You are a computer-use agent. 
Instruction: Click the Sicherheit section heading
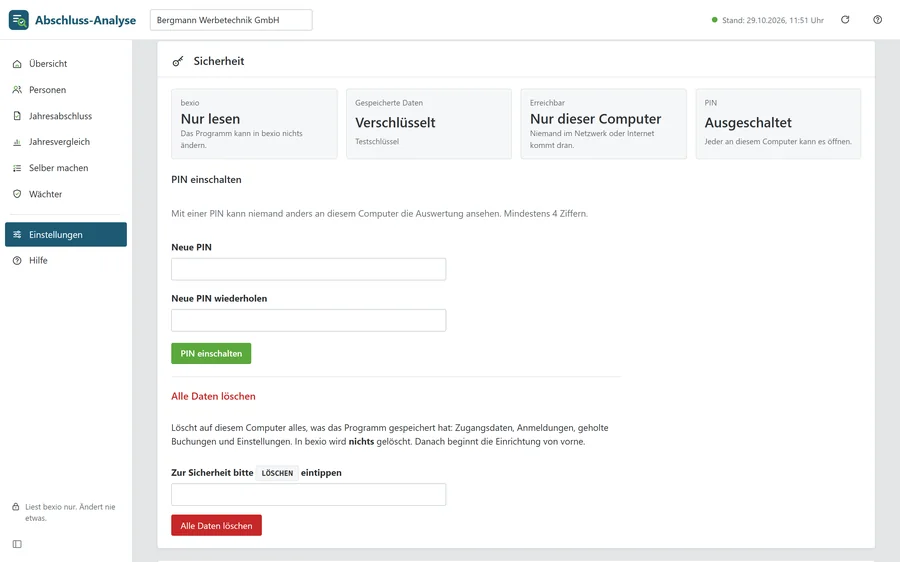coord(219,61)
